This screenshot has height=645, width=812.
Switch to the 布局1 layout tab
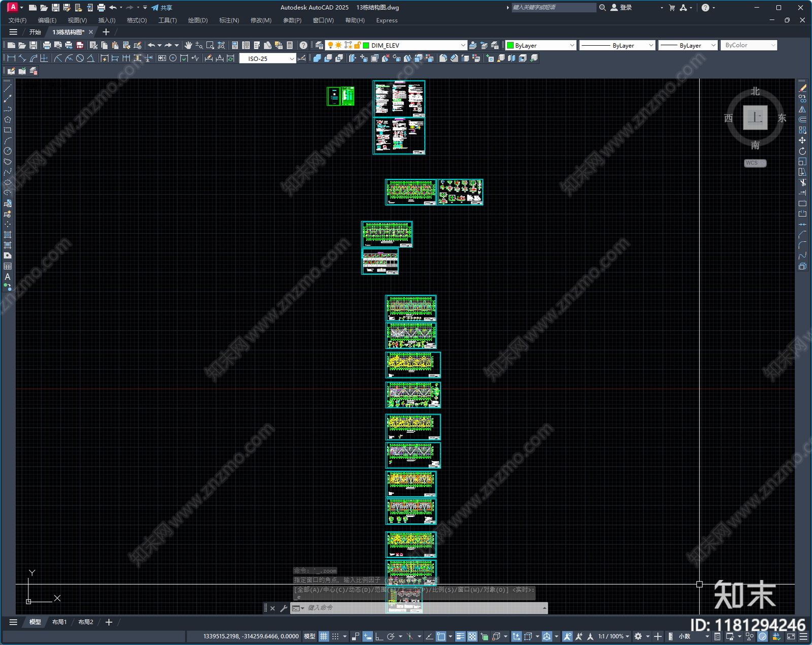click(59, 622)
